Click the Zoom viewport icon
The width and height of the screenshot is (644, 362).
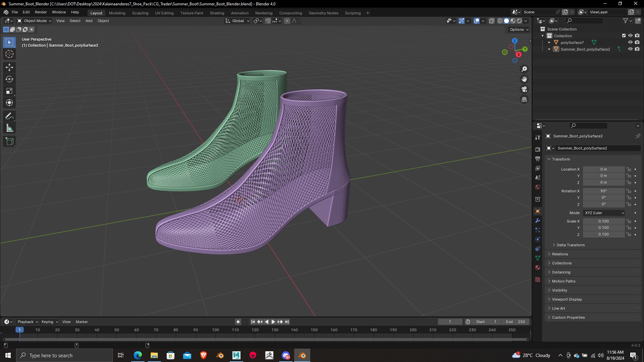tap(524, 69)
